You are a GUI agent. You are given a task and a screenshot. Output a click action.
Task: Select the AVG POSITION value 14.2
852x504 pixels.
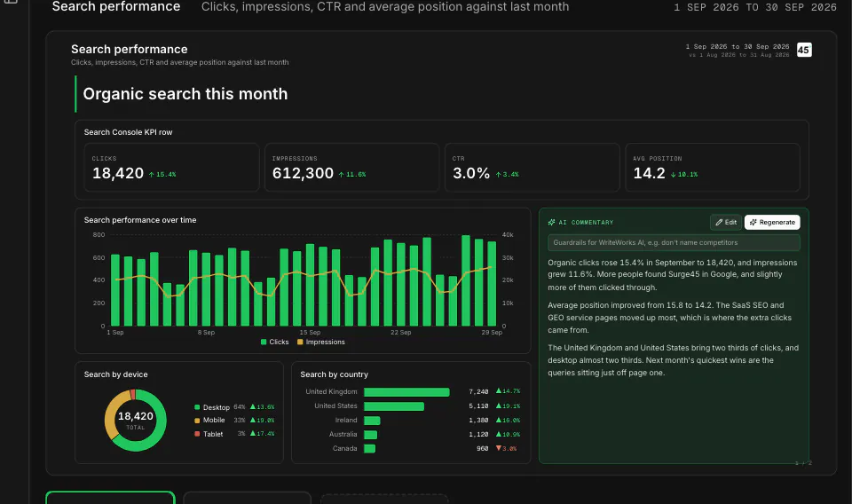click(x=649, y=173)
